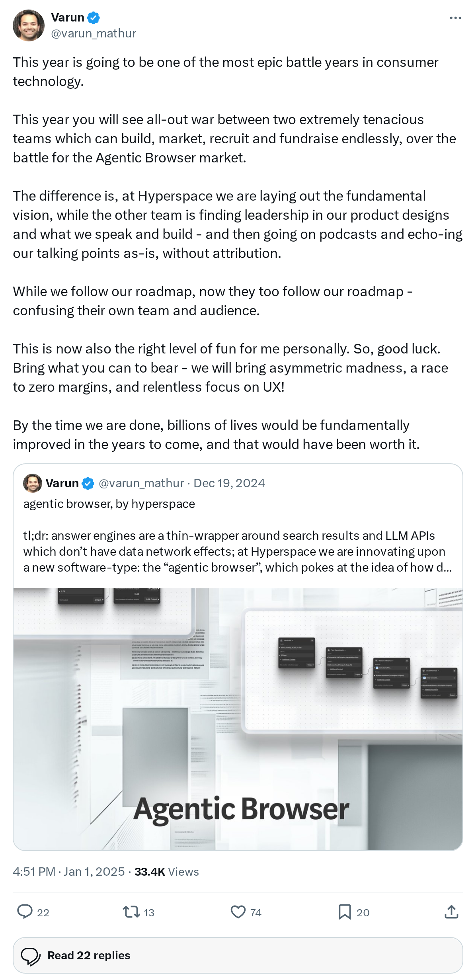Open the three-dot more options menu
This screenshot has height=980, width=476.
[x=455, y=18]
